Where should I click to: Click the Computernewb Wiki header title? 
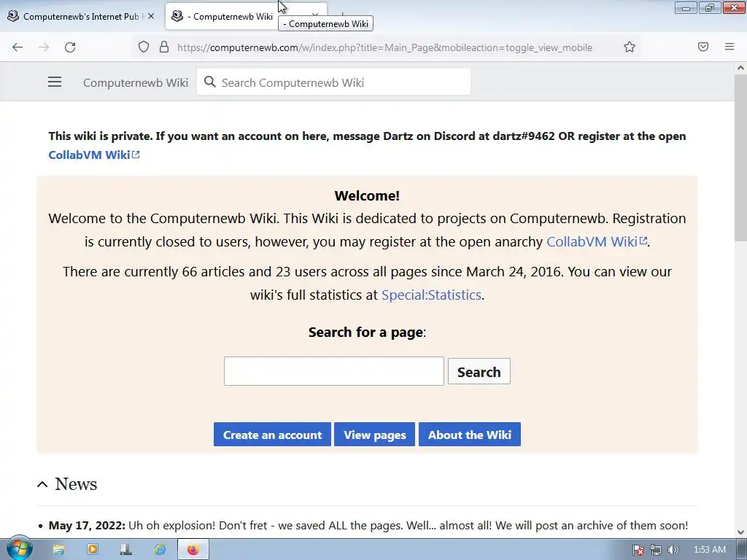tap(135, 82)
